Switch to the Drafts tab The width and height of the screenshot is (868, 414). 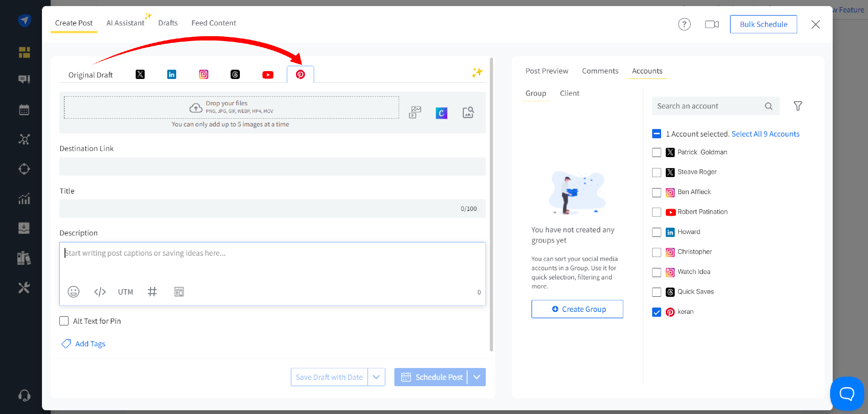click(x=168, y=23)
